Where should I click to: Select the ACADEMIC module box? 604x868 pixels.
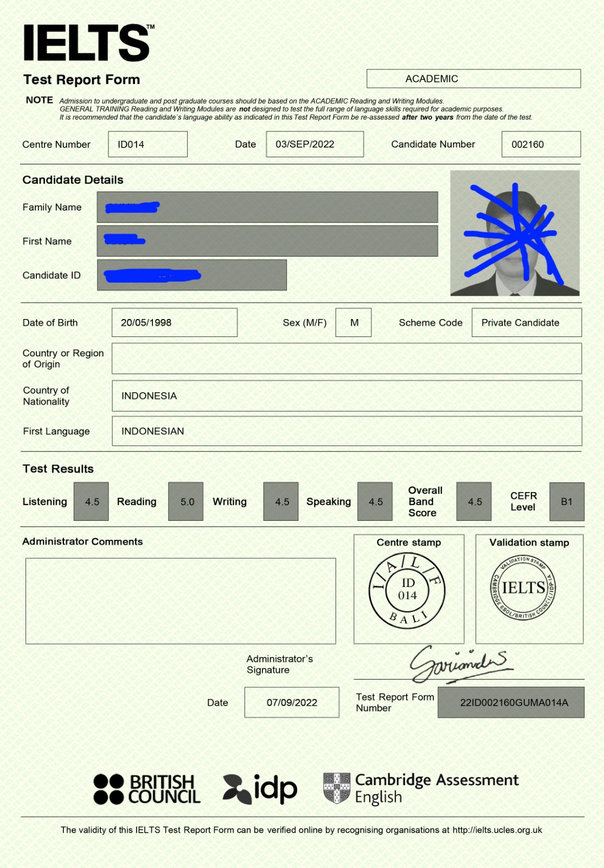coord(473,79)
